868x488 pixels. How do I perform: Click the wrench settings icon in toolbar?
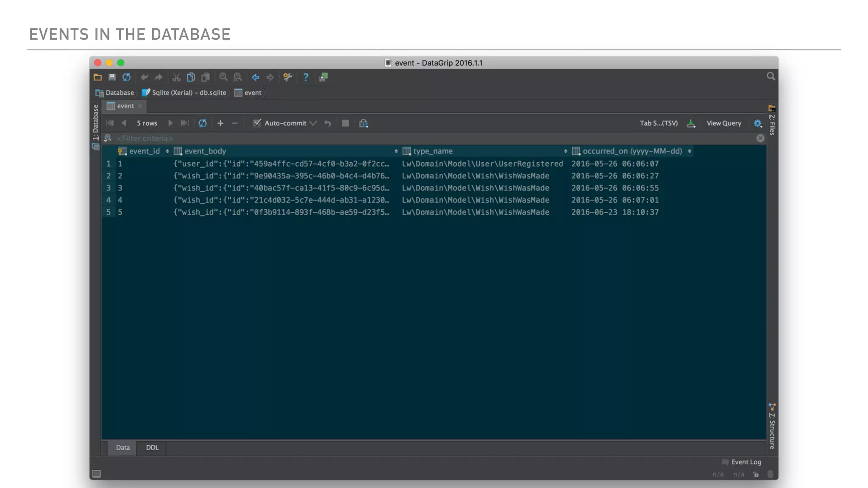(288, 77)
